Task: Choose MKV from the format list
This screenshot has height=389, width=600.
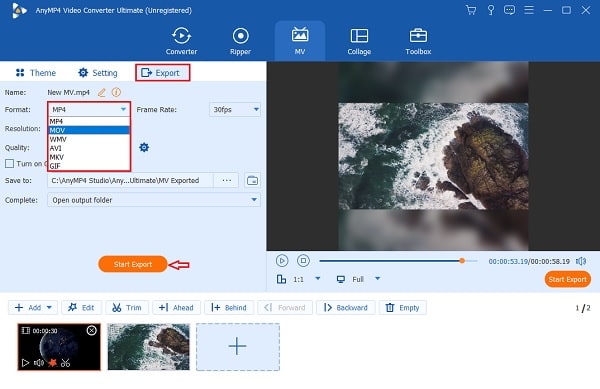Action: (x=89, y=157)
